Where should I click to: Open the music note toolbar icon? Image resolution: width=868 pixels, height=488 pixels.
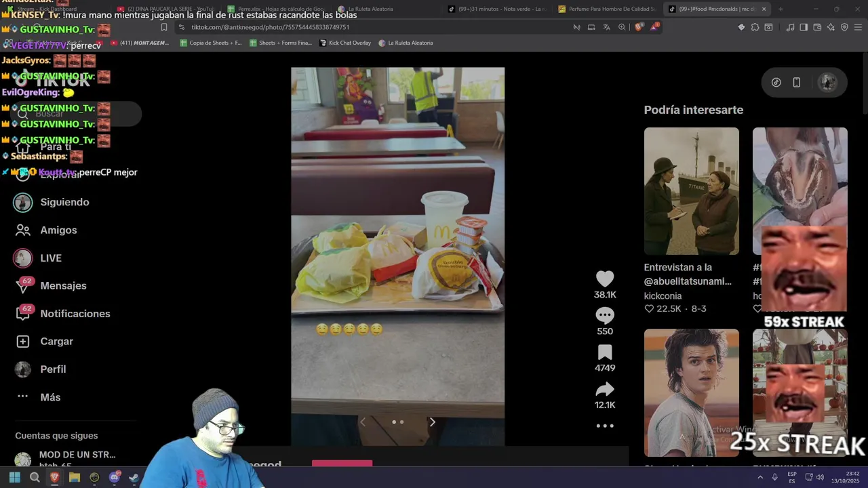click(x=790, y=27)
